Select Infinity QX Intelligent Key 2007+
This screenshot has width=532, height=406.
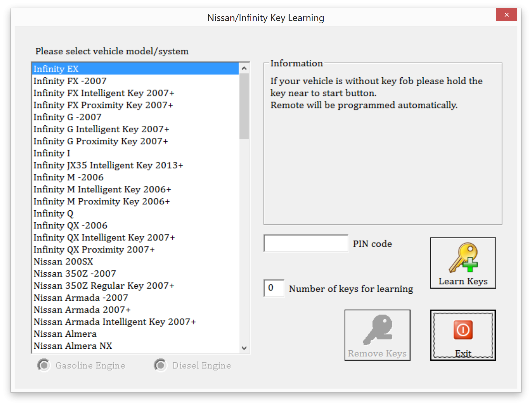coord(135,237)
